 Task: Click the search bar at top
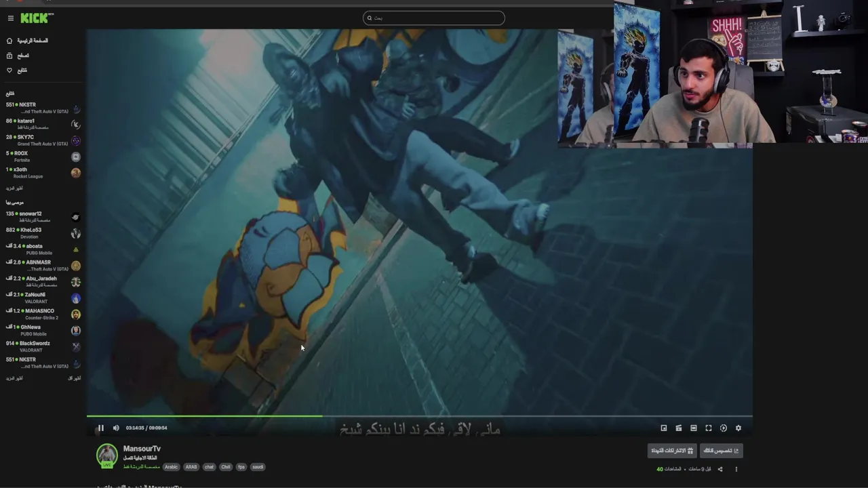[x=434, y=18]
